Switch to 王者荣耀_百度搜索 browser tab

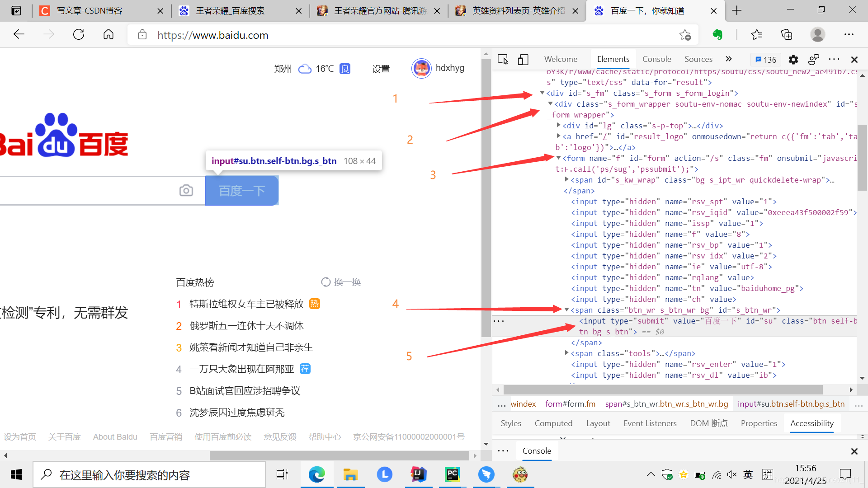pyautogui.click(x=241, y=10)
